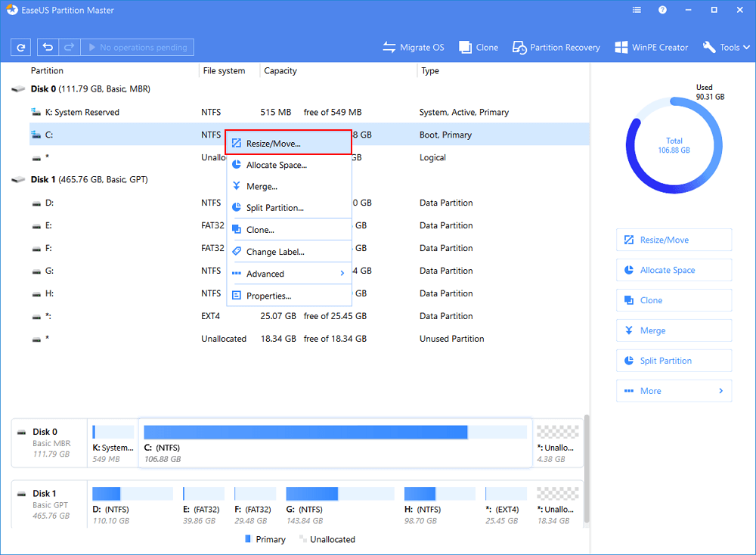Screen dimensions: 756x555
Task: Click the File system column header
Action: coord(224,70)
